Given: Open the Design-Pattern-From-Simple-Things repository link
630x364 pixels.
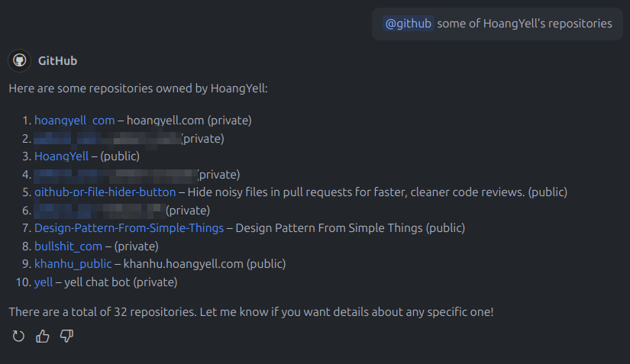Looking at the screenshot, I should (129, 228).
